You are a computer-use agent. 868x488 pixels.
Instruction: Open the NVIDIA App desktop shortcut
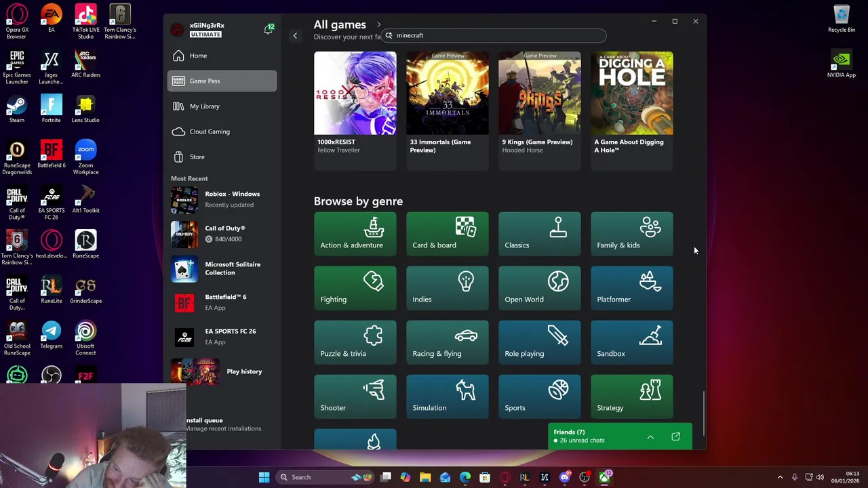pyautogui.click(x=842, y=64)
